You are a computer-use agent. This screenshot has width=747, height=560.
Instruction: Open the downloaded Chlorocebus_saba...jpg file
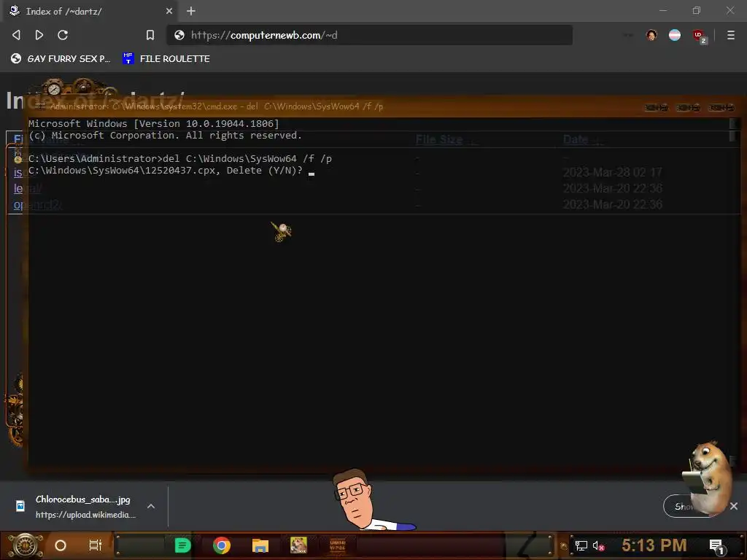pos(83,506)
